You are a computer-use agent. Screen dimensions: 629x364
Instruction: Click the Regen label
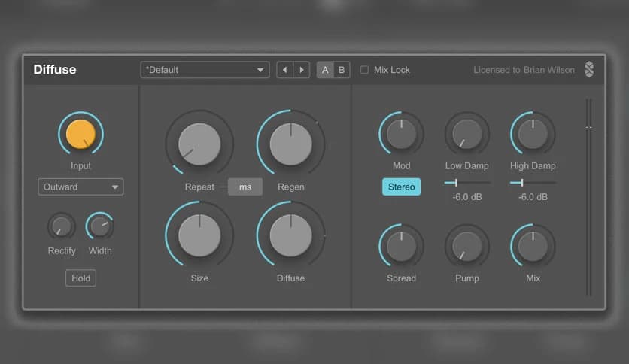pos(291,187)
